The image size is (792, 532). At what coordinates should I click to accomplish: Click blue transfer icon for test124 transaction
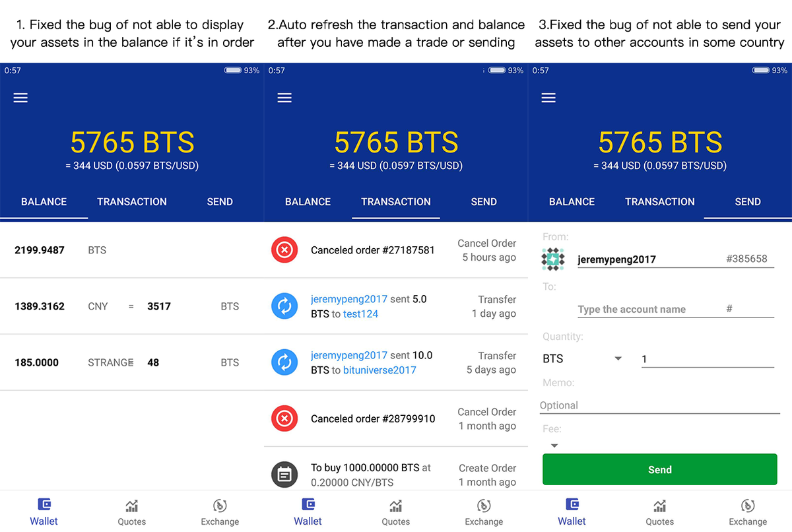[284, 306]
